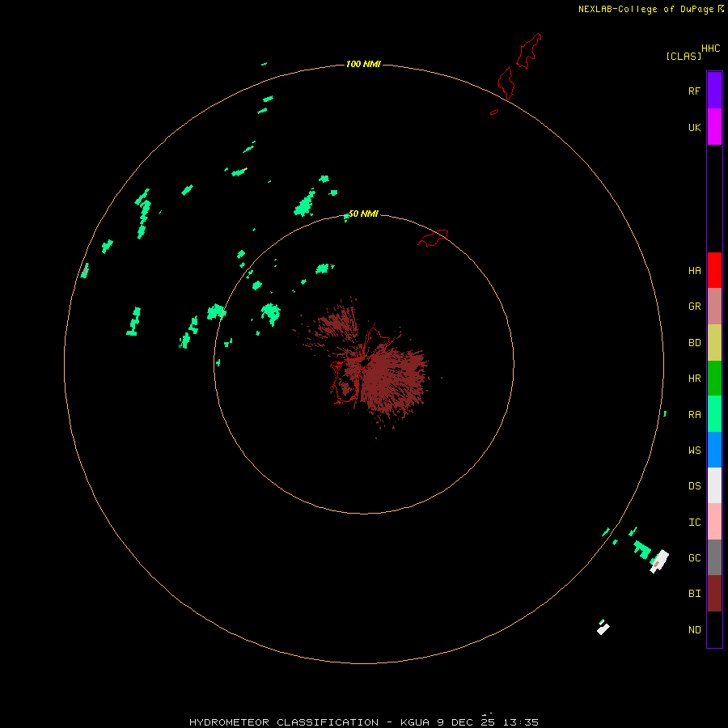
Task: Click the "9 DEC 25" date in caption
Action: [466, 722]
